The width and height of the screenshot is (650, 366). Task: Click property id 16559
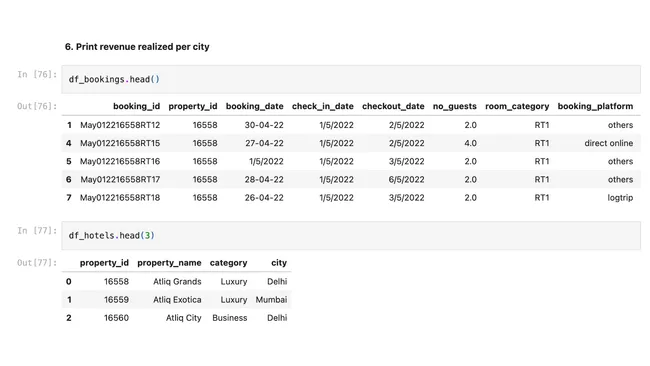click(116, 300)
